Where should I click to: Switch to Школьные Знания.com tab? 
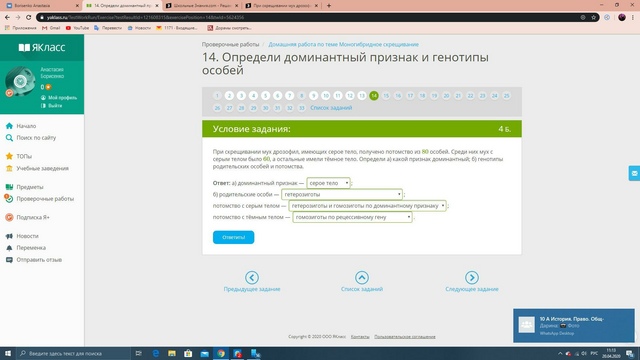pos(202,6)
